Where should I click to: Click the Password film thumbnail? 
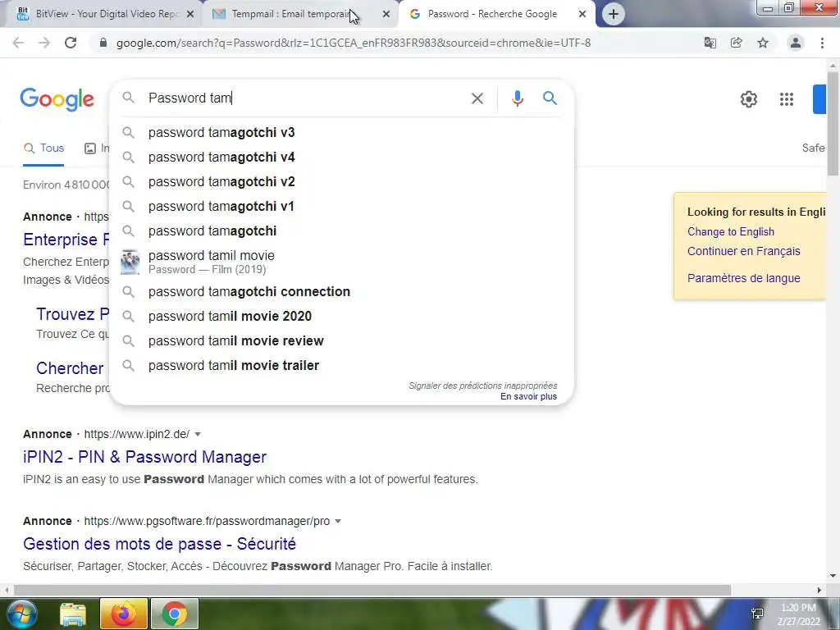point(130,262)
